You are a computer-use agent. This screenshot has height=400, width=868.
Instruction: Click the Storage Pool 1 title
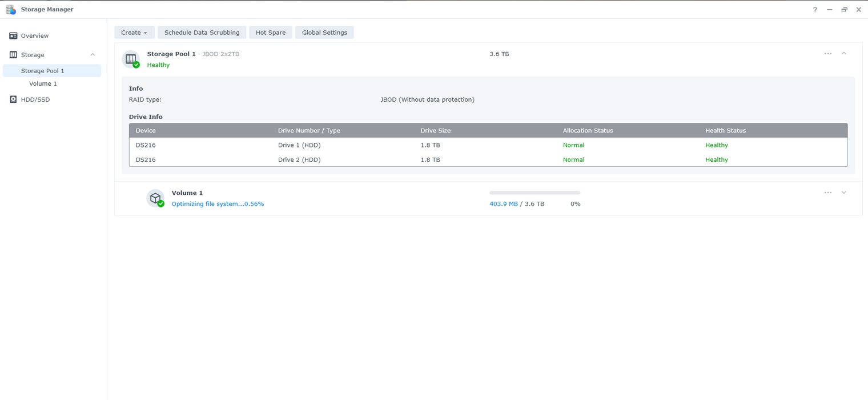171,54
